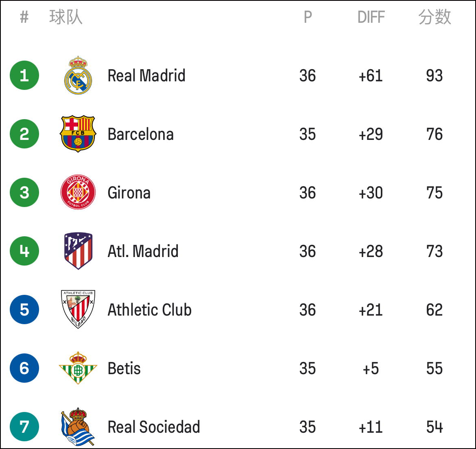476x449 pixels.
Task: Click the P matches played header
Action: [x=308, y=17]
